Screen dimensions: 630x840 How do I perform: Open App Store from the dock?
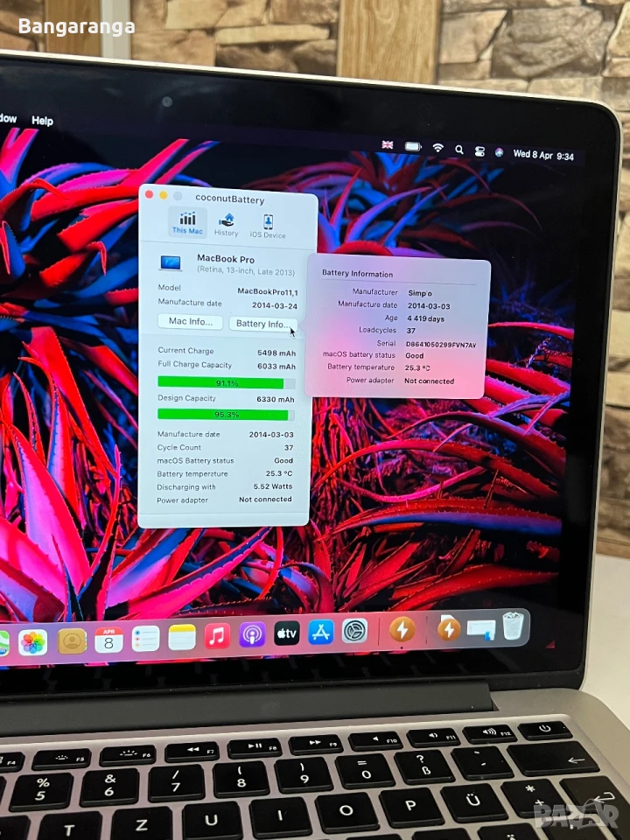coord(321,632)
